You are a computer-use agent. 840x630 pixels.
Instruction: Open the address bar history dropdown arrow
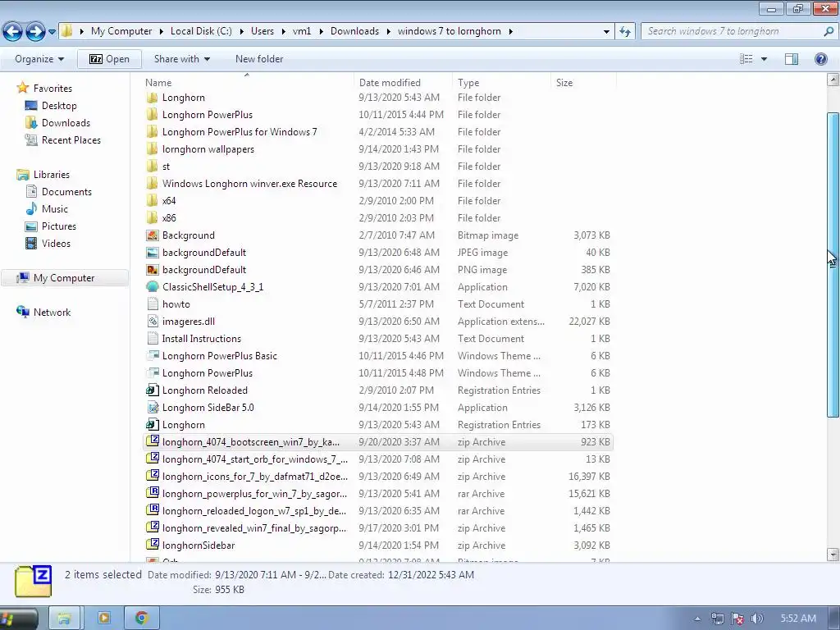click(x=606, y=32)
